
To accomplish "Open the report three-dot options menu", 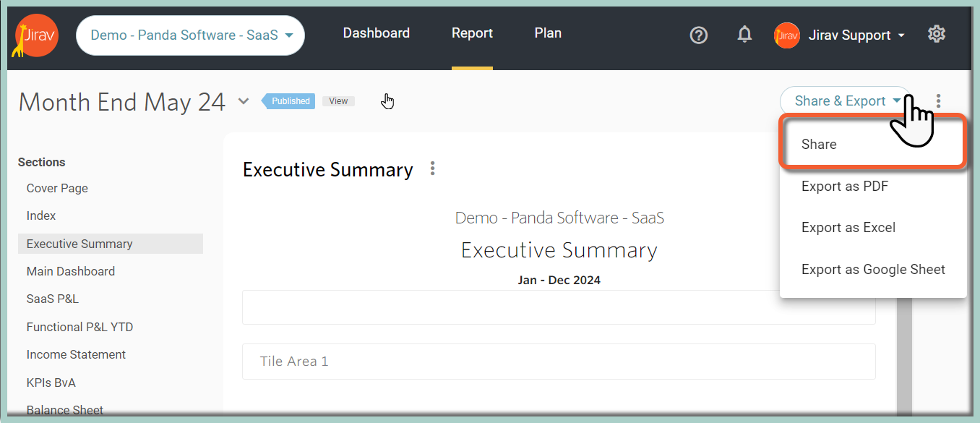I will click(x=939, y=101).
